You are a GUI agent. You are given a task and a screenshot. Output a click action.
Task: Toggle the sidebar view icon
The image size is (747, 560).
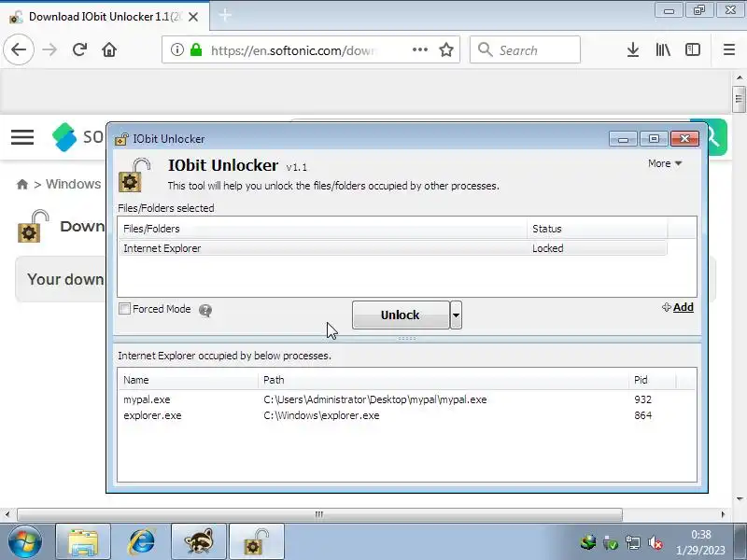693,49
